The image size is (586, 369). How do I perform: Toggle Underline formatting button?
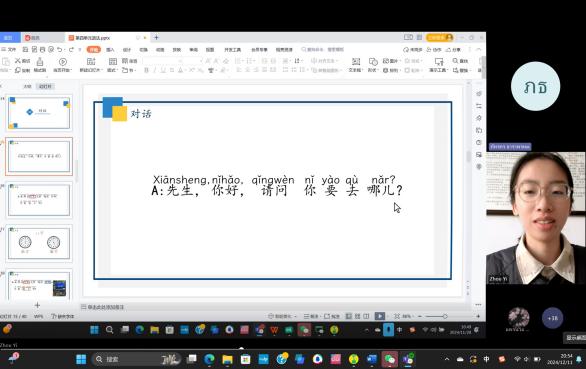point(163,70)
